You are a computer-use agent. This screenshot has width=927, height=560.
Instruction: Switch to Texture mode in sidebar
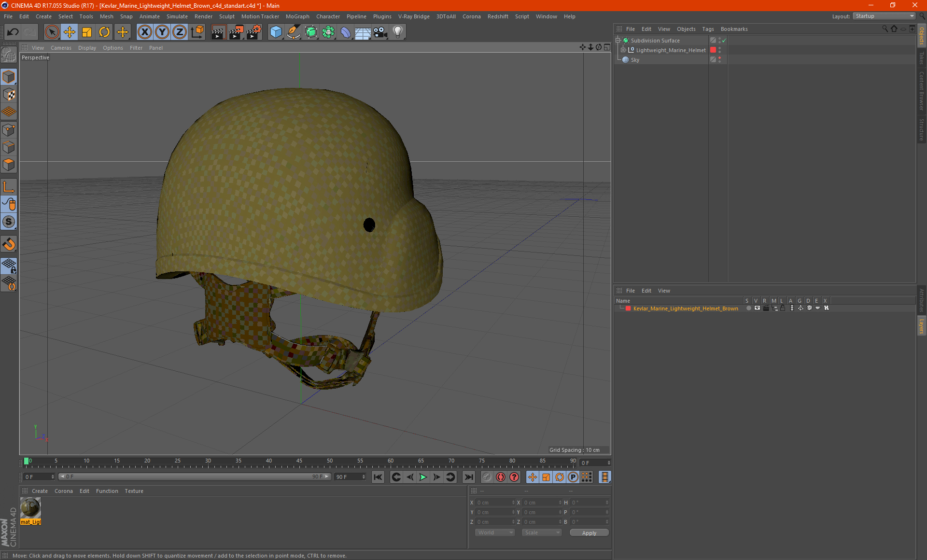(x=9, y=94)
